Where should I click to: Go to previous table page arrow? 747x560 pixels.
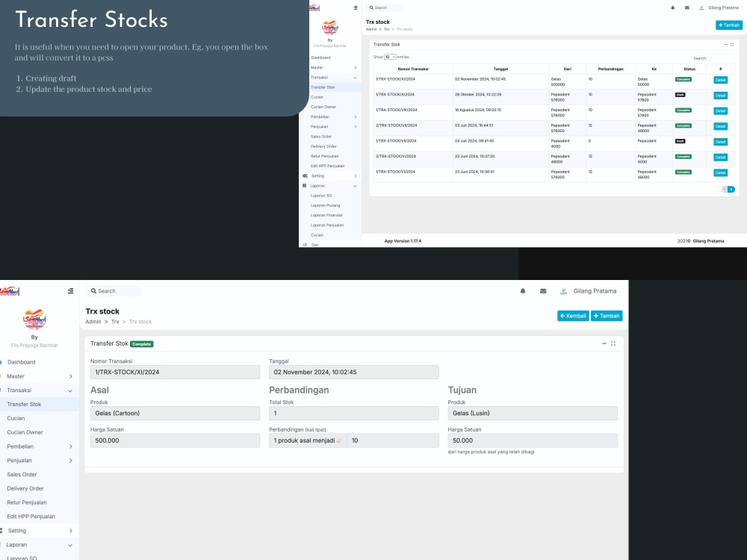(x=725, y=190)
